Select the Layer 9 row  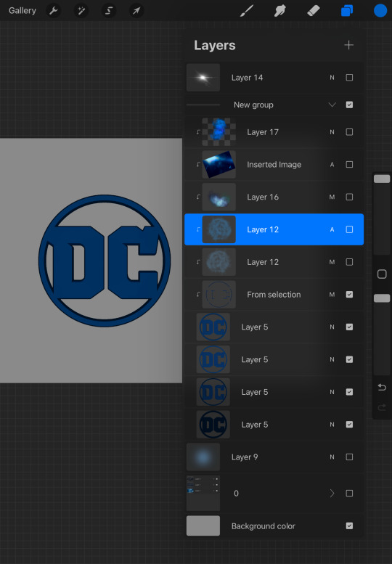(274, 457)
